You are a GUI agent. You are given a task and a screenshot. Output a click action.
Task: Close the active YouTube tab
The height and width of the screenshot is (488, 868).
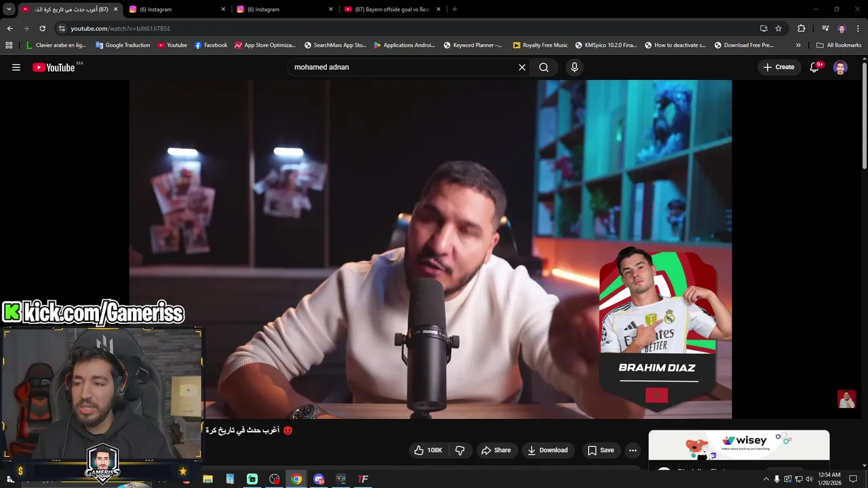coord(116,9)
